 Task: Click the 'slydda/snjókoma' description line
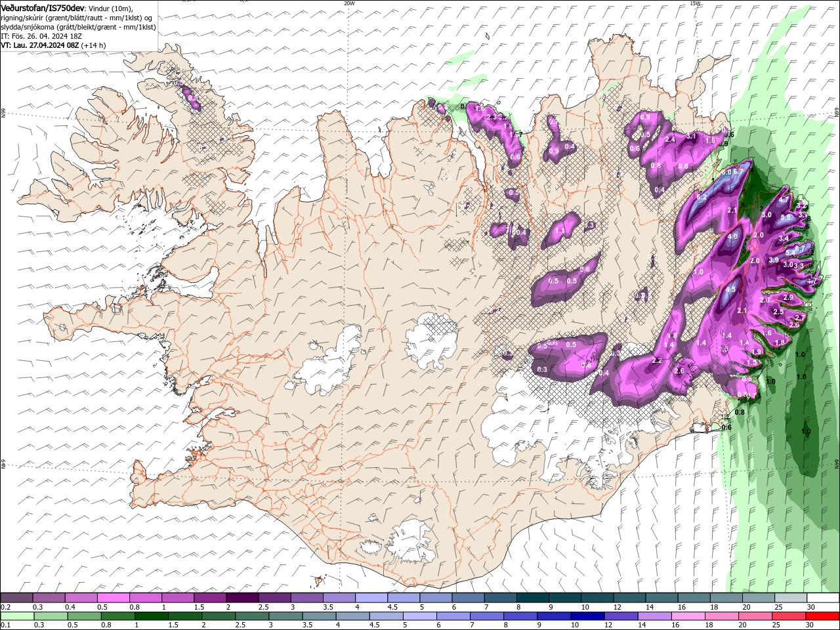click(x=78, y=27)
